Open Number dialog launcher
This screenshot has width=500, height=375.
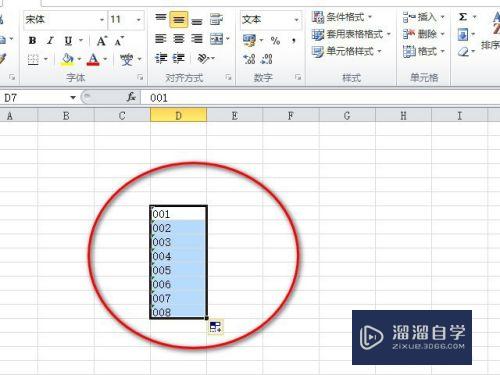click(298, 77)
